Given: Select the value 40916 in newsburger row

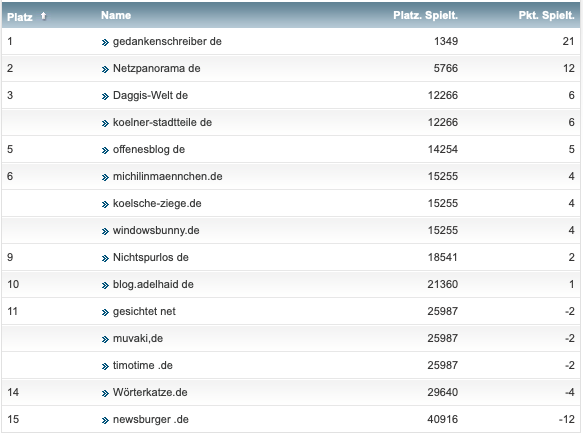Looking at the screenshot, I should click(x=443, y=419).
